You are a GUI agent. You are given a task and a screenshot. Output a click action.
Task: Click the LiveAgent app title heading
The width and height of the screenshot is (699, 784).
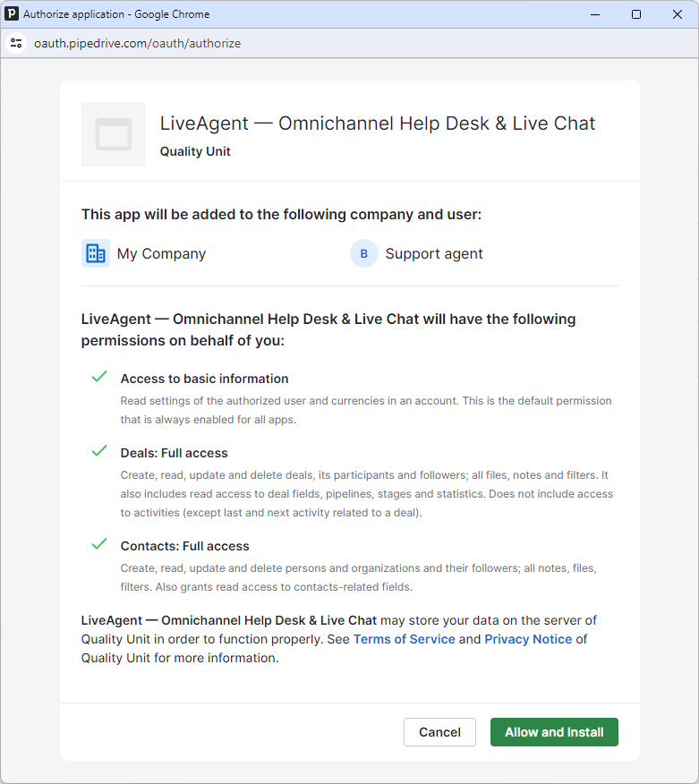pyautogui.click(x=378, y=124)
